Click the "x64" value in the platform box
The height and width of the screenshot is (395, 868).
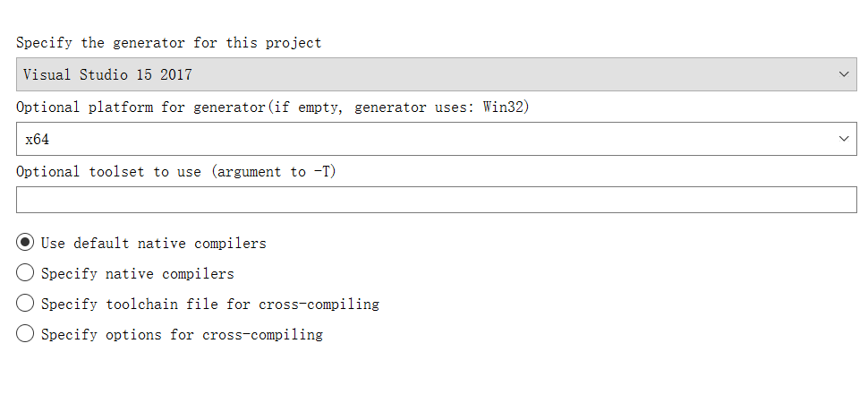point(37,139)
